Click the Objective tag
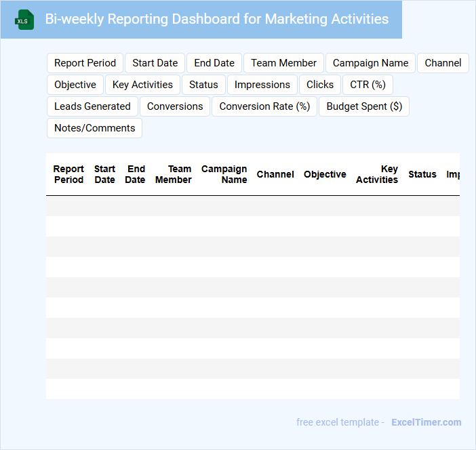The width and height of the screenshot is (476, 450). 75,85
